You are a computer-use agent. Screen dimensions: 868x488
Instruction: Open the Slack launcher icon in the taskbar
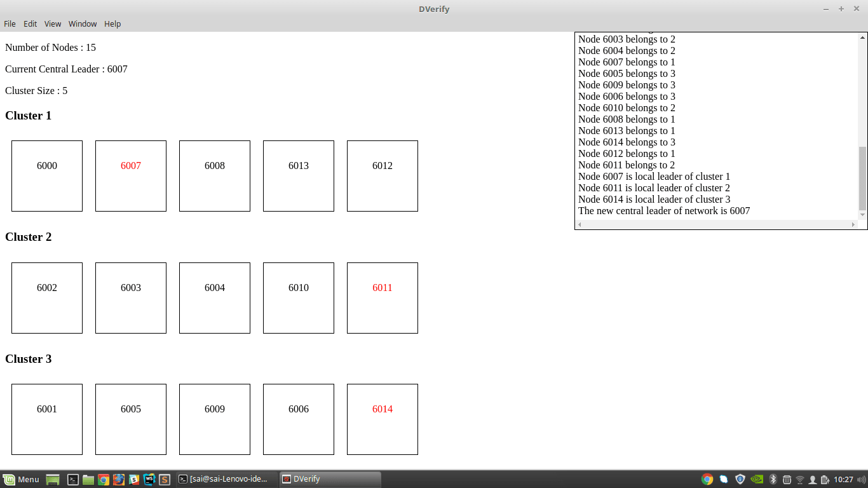[x=134, y=480]
